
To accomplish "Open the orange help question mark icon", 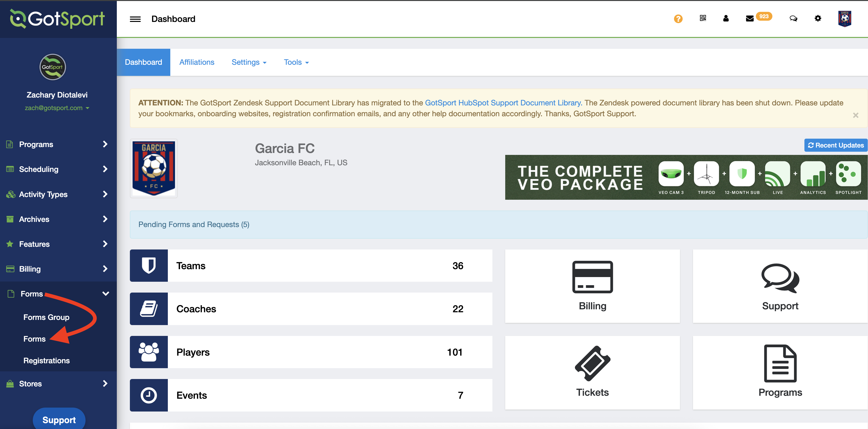I will click(x=678, y=19).
